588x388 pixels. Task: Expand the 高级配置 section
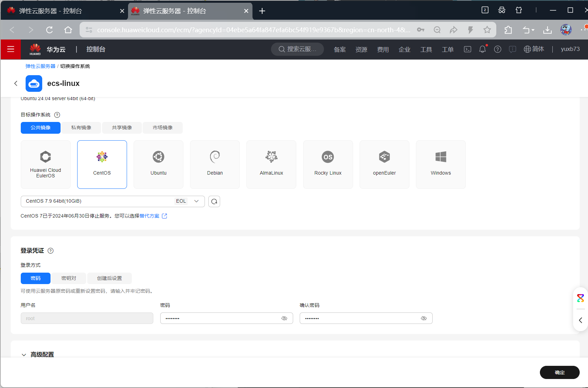[38, 354]
